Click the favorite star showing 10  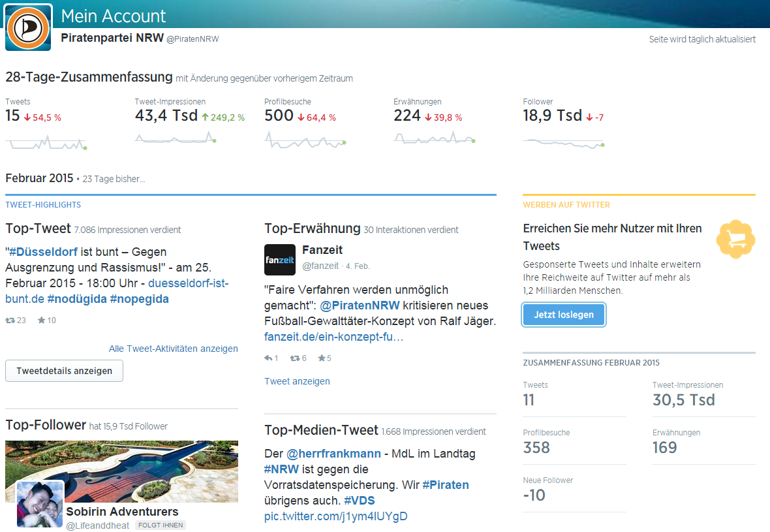point(42,320)
